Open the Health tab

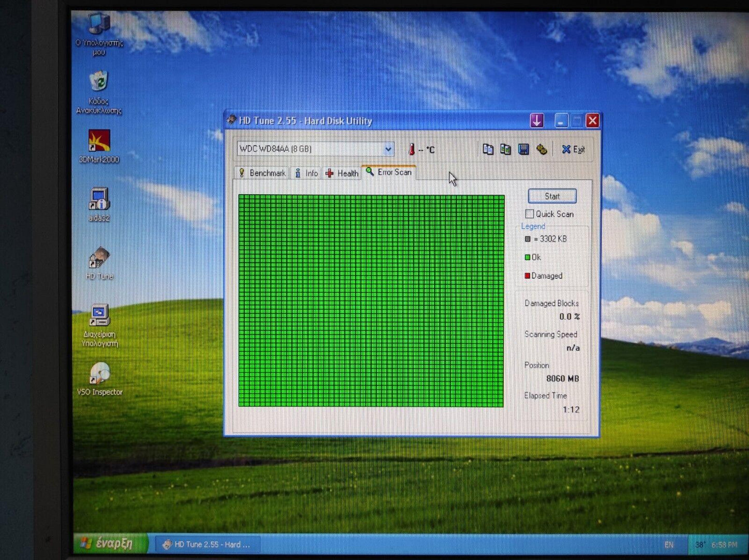[342, 173]
